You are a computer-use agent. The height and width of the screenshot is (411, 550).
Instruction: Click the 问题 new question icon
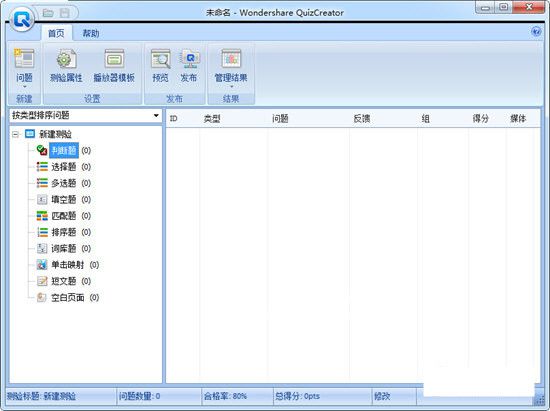click(x=24, y=59)
